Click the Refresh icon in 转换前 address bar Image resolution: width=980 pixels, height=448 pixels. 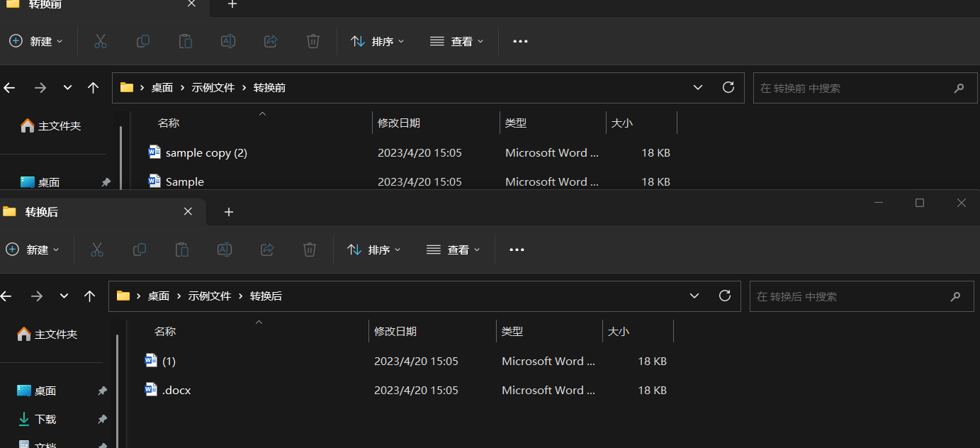pyautogui.click(x=728, y=87)
